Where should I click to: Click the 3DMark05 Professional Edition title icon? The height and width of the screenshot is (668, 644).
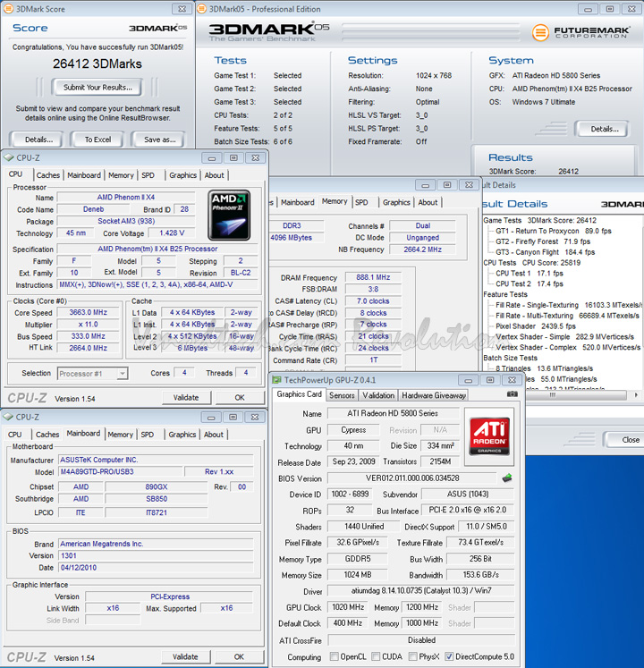tap(201, 9)
